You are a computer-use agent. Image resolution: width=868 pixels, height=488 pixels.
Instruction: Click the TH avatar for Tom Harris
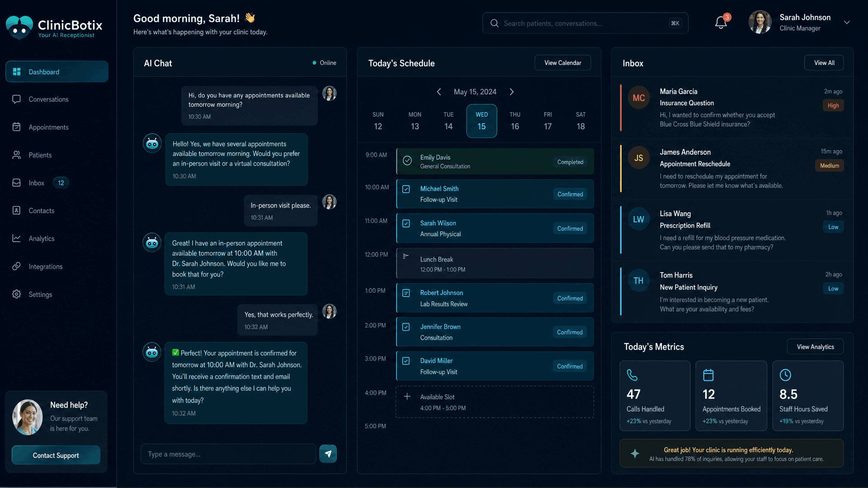(x=638, y=281)
